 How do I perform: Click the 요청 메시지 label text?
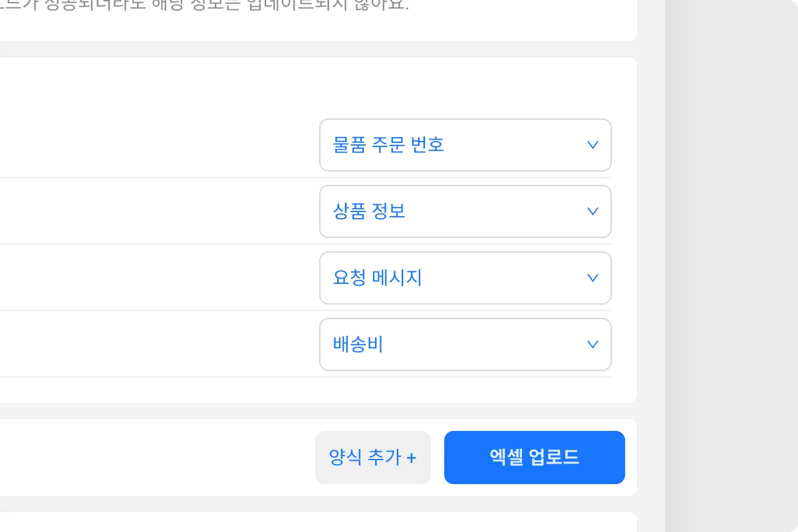(x=377, y=278)
